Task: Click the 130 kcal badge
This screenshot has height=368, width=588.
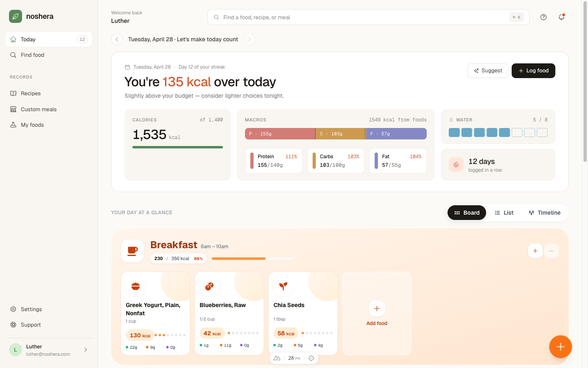Action: [140, 335]
